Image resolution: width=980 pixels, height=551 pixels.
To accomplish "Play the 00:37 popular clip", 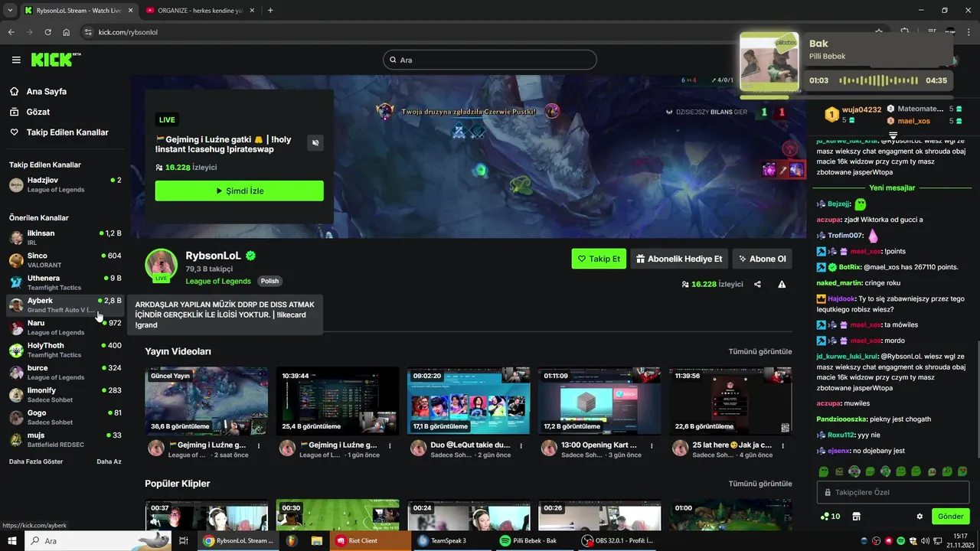I will pos(207,515).
